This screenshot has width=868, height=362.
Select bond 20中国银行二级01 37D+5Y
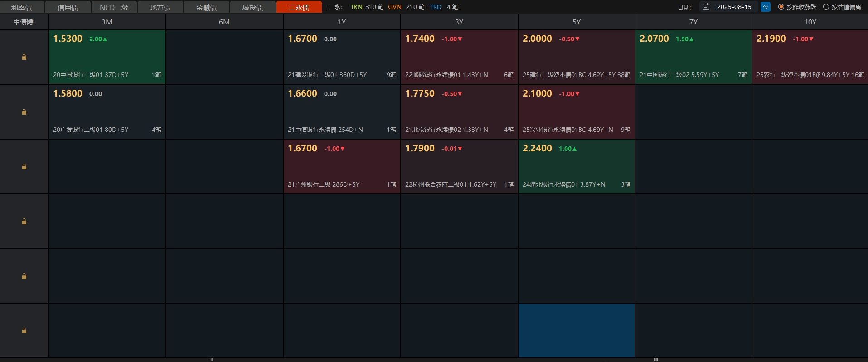pos(91,75)
